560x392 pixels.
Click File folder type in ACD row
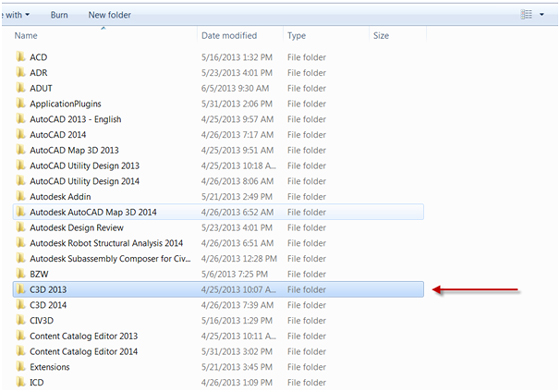tap(306, 57)
